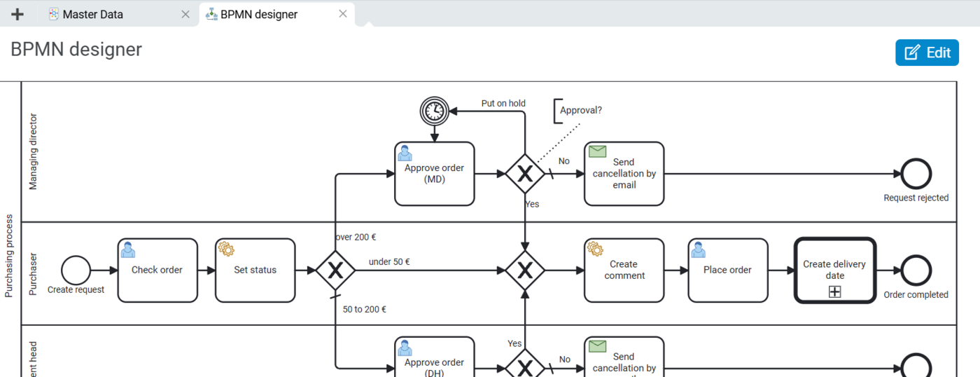
Task: Select the Create request start event
Action: coord(76,270)
